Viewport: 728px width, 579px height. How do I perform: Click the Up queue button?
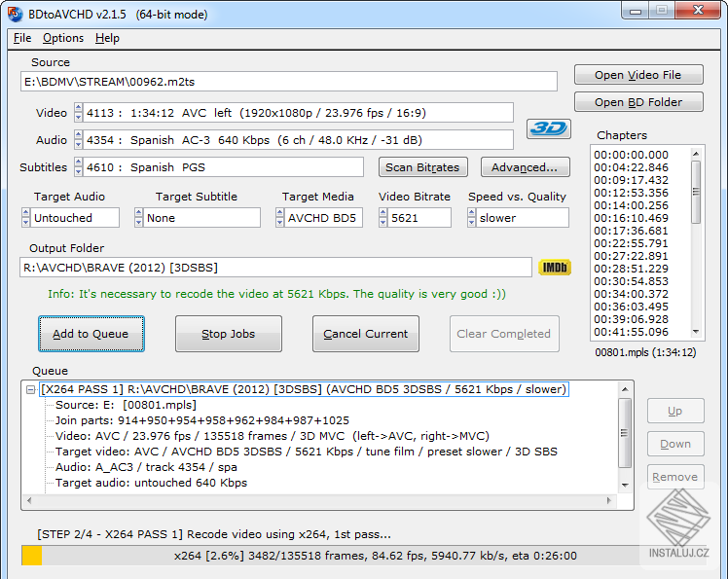point(675,411)
